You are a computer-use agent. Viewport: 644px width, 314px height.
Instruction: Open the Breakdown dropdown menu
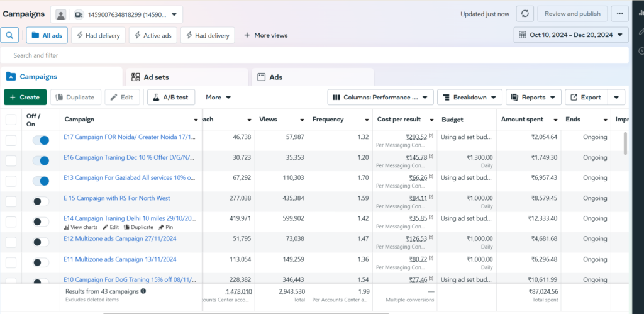(469, 98)
